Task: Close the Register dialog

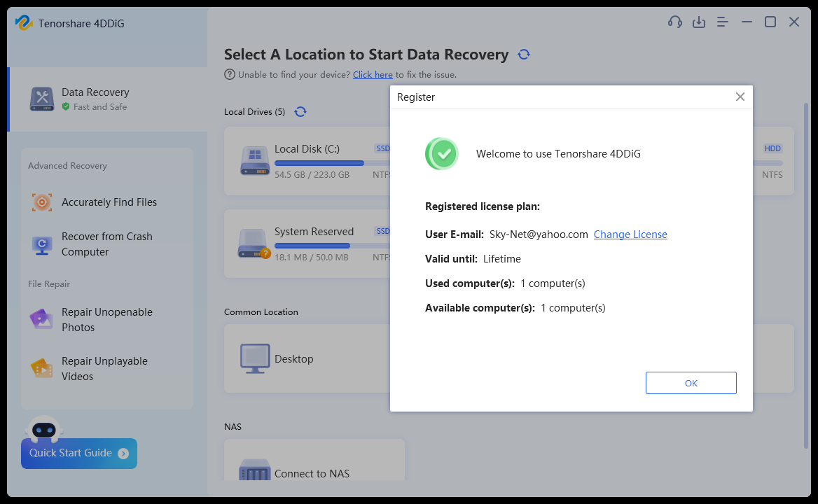Action: point(740,97)
